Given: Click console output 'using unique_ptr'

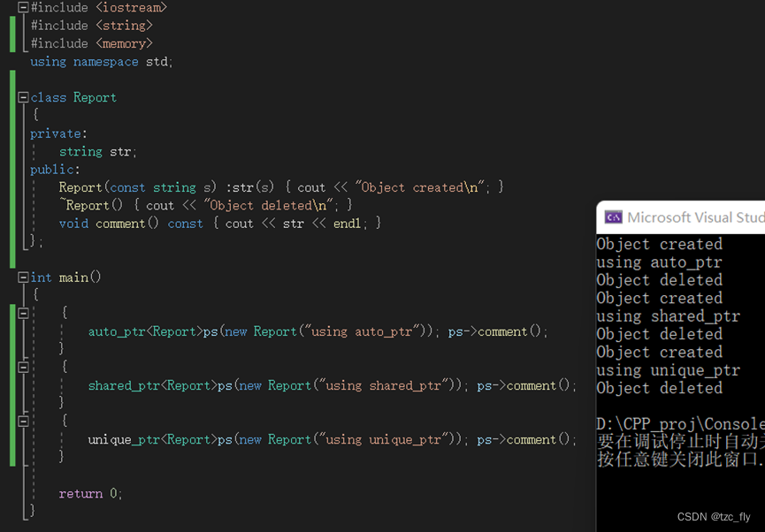Looking at the screenshot, I should pos(669,370).
